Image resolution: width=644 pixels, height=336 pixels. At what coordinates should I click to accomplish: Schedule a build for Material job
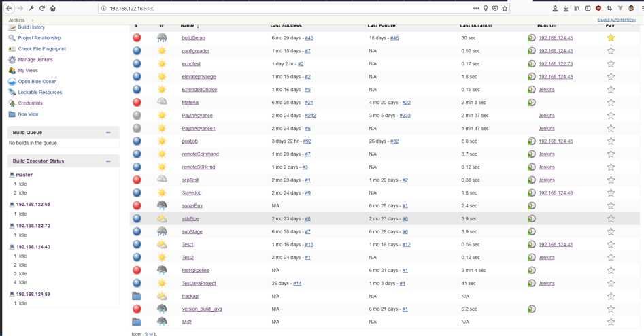point(532,102)
